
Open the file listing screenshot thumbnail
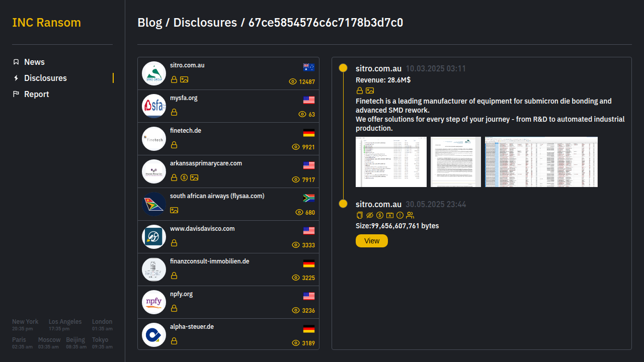pos(391,162)
